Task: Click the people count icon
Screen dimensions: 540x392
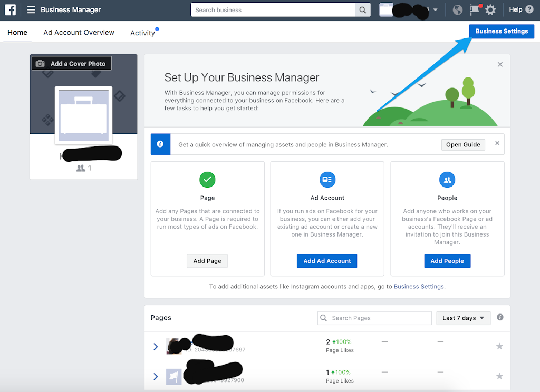Action: pos(81,168)
